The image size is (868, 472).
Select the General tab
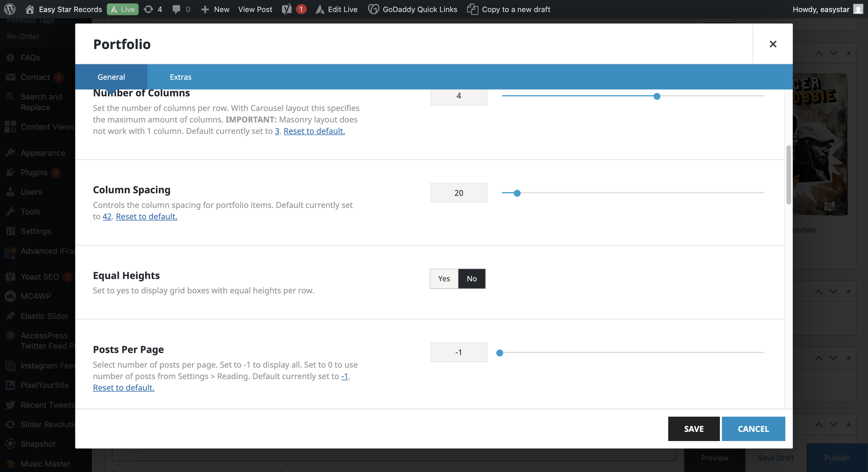pos(111,77)
